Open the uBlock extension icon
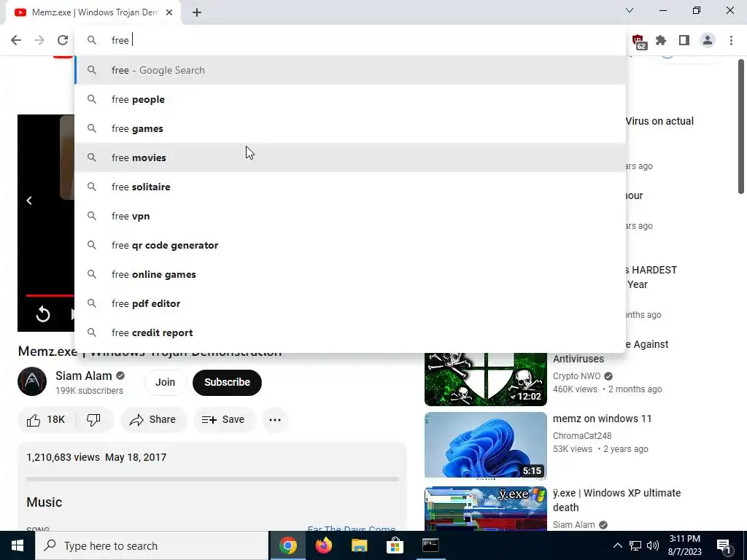The height and width of the screenshot is (560, 747). pyautogui.click(x=638, y=41)
